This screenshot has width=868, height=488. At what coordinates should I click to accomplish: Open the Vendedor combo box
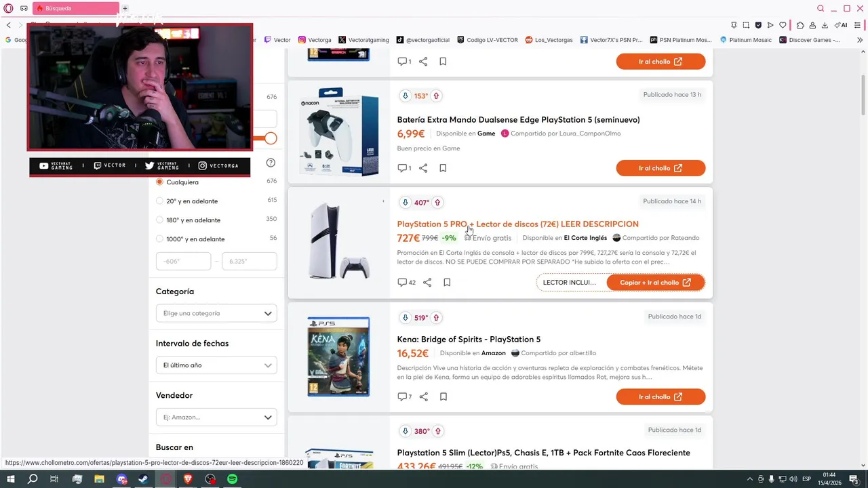coord(216,417)
